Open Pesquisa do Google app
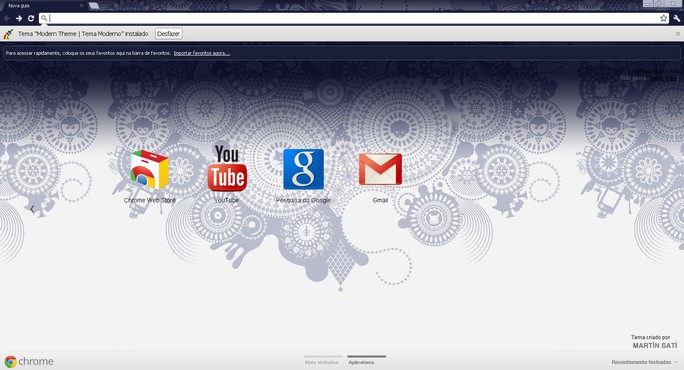The height and width of the screenshot is (370, 684). tap(303, 169)
